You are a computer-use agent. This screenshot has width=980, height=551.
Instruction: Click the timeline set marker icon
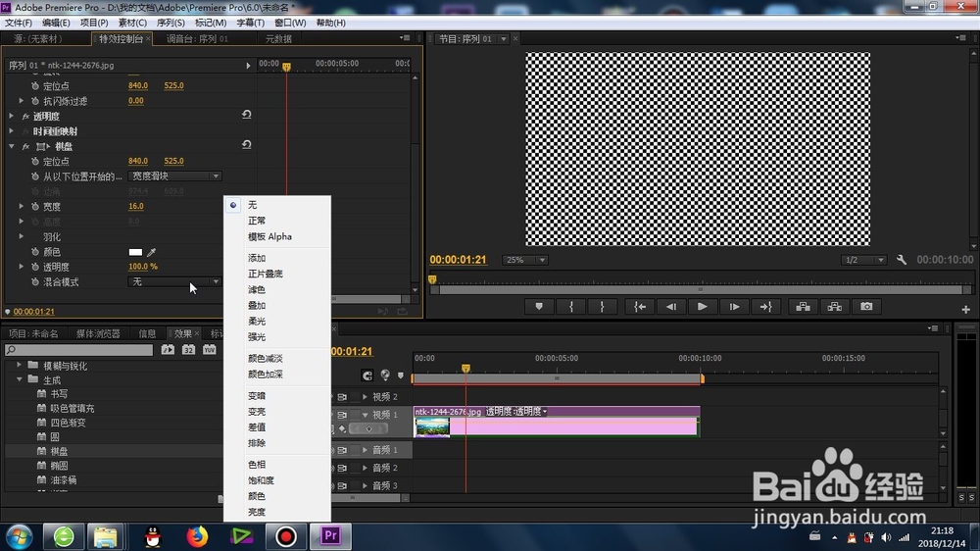[401, 376]
